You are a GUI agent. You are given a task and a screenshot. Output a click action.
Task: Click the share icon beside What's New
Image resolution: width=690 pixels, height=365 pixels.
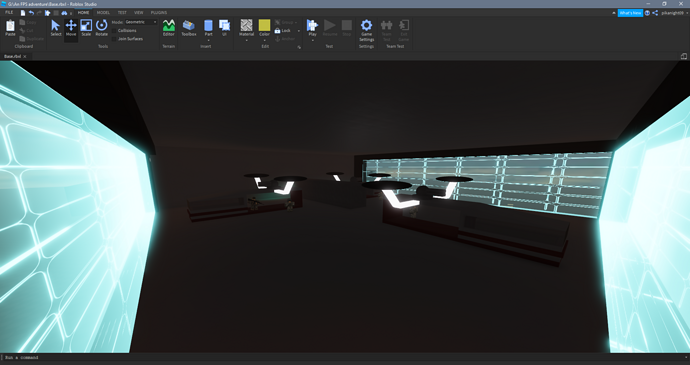click(655, 13)
